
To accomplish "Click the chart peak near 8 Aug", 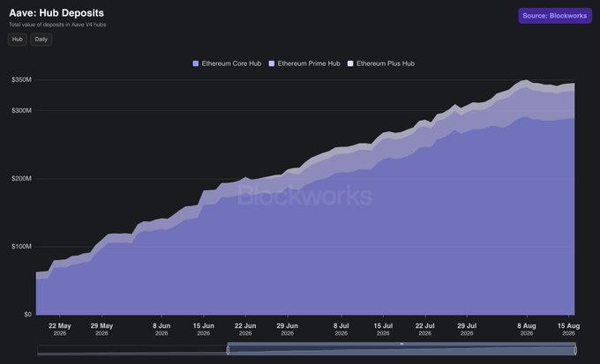I will coord(527,80).
